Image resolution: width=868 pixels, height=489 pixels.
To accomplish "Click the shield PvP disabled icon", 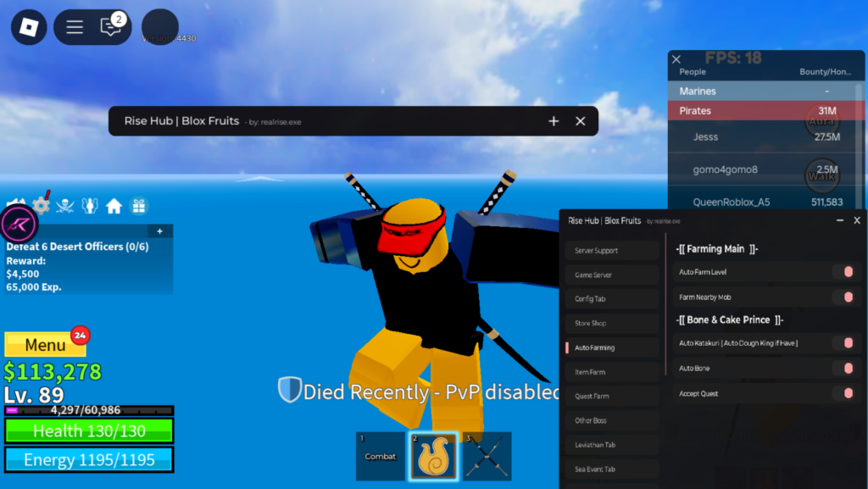I will click(x=290, y=390).
